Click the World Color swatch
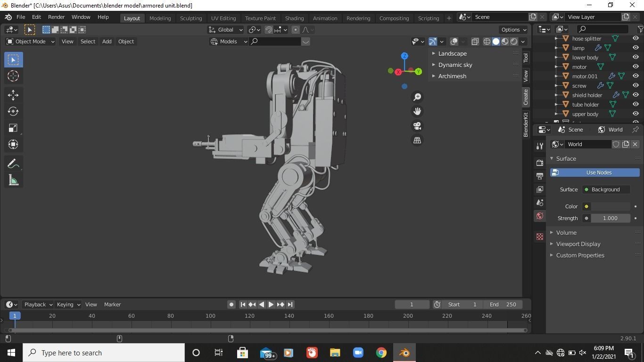644x362 pixels. coord(611,206)
